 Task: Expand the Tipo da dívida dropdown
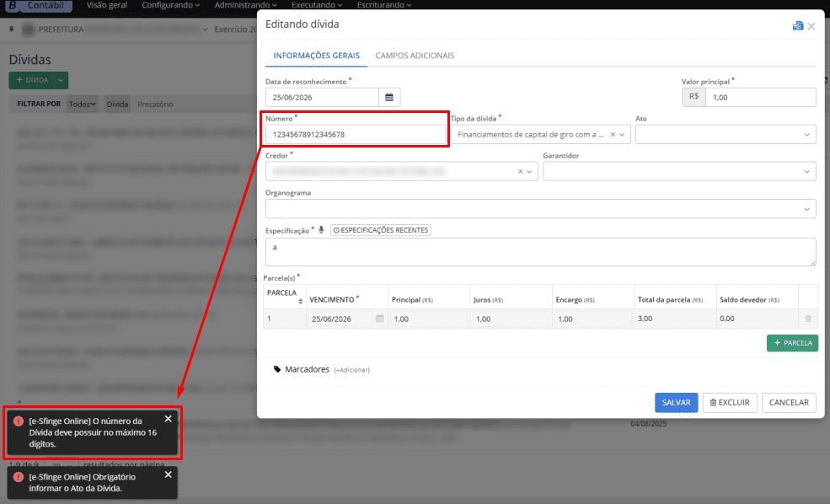click(x=622, y=135)
